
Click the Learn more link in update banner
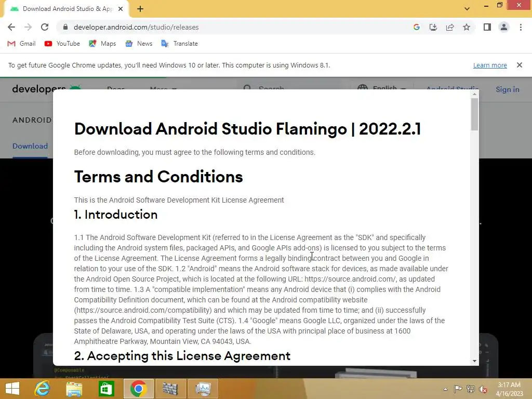click(490, 65)
